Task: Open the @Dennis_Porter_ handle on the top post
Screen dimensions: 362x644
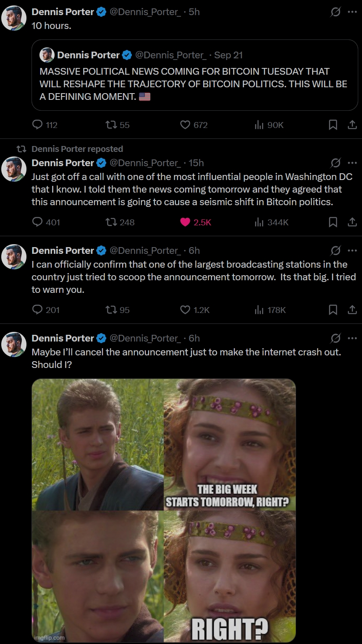Action: click(145, 12)
